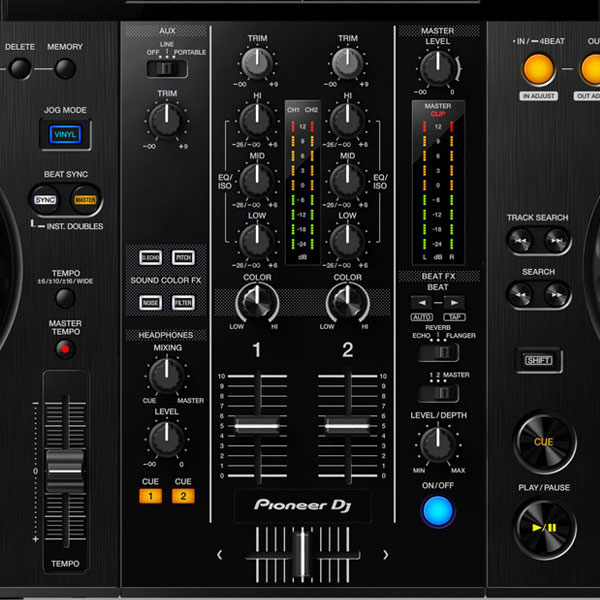Screen dimensions: 600x600
Task: Enable the PITCH Sound Color FX
Action: [183, 258]
